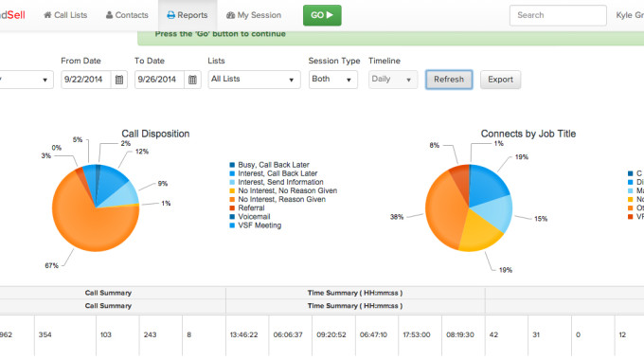Viewport: 644px width, 360px height.
Task: Click the lower Time Summary ( HH:mm:ss ) header
Action: [x=355, y=306]
